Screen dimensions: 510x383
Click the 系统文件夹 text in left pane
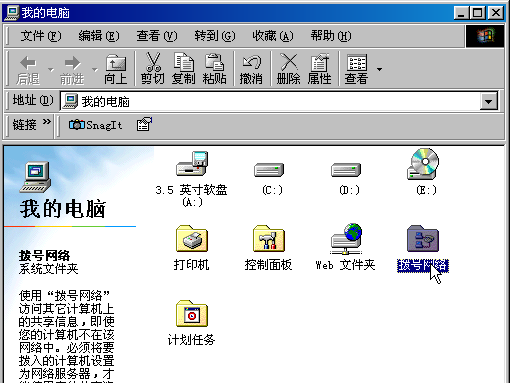click(48, 269)
